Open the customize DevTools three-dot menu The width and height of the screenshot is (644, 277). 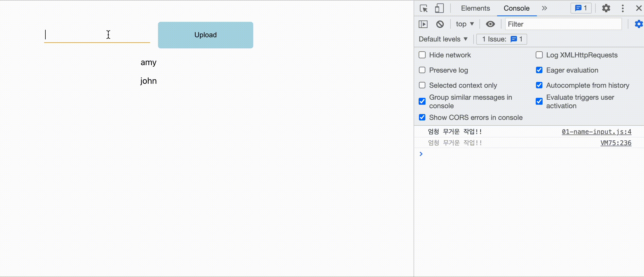click(623, 8)
